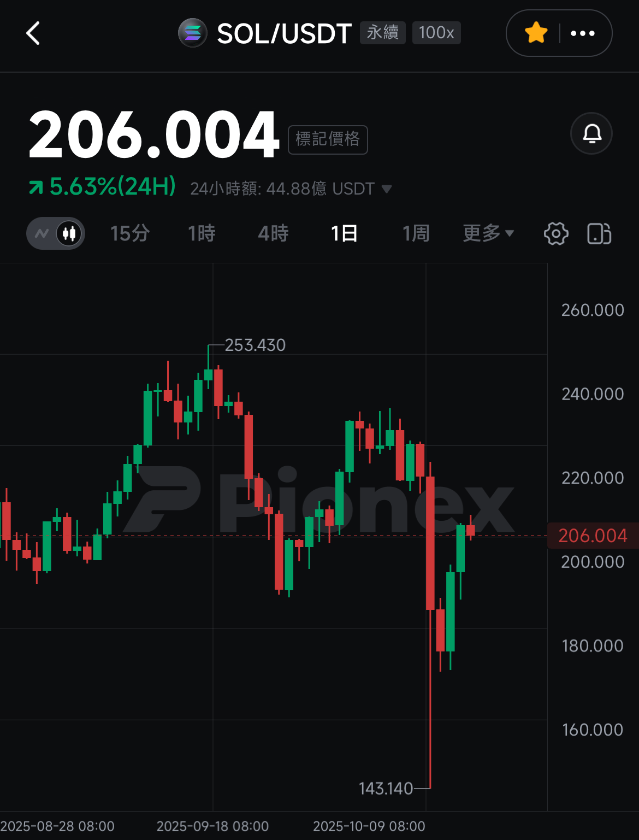This screenshot has height=840, width=639.
Task: Tap the 100x leverage badge
Action: point(436,33)
